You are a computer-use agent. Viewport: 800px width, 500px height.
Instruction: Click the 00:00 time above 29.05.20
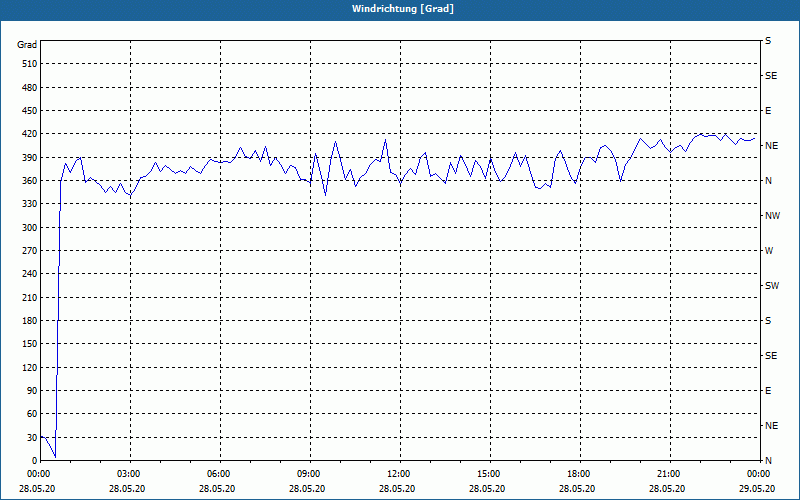click(x=759, y=474)
